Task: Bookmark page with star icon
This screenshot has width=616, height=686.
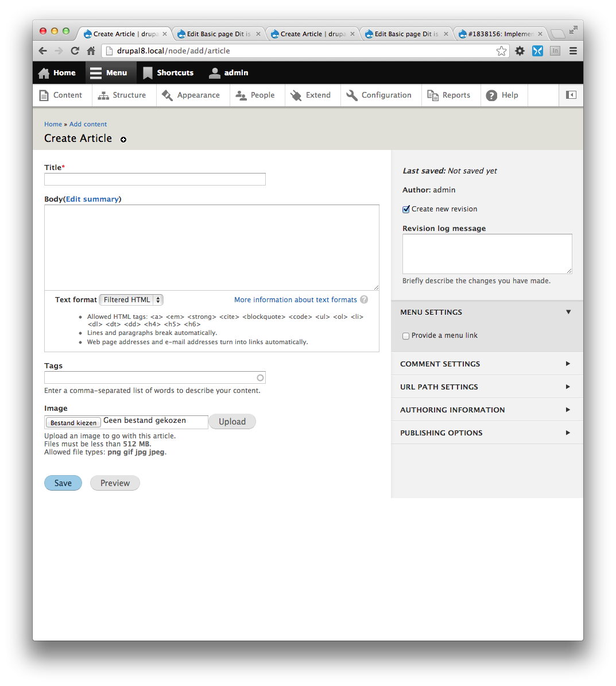Action: [501, 51]
